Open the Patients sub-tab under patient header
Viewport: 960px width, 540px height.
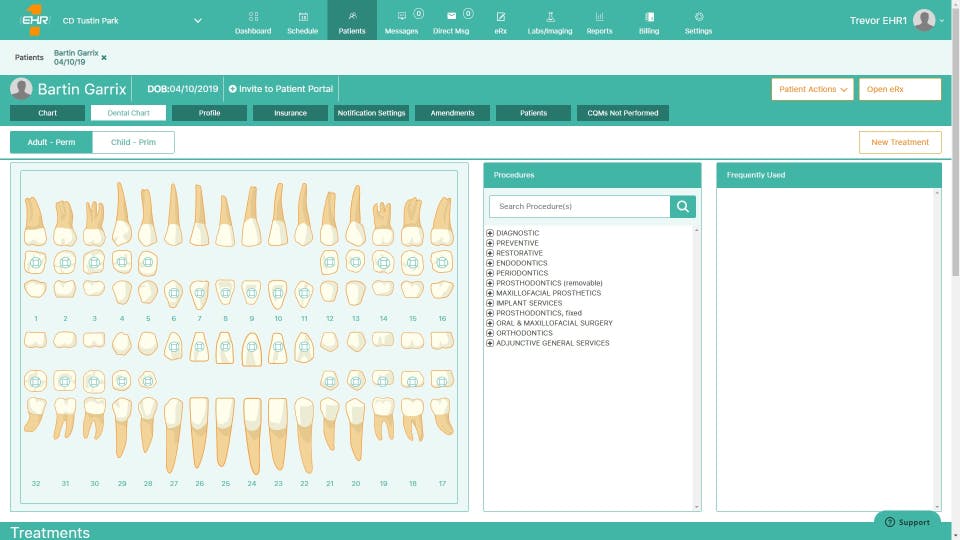tap(533, 113)
